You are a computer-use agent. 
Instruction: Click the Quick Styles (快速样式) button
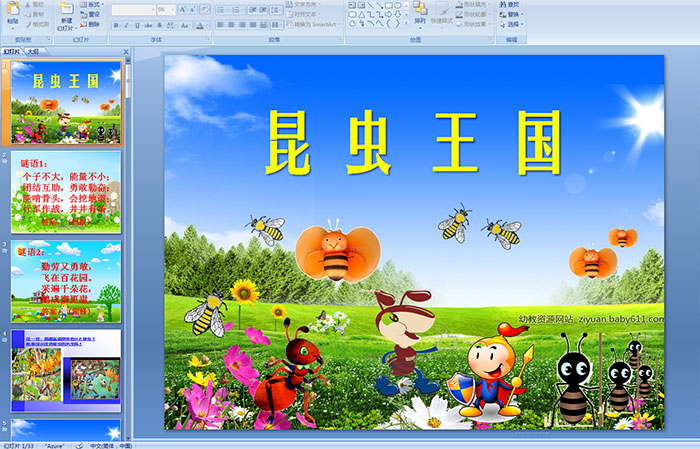point(442,14)
